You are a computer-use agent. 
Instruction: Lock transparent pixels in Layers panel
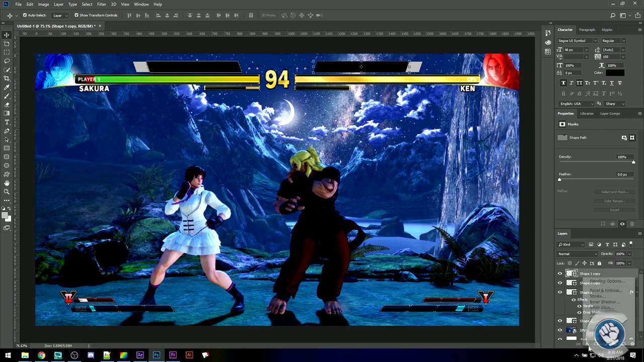[x=570, y=263]
